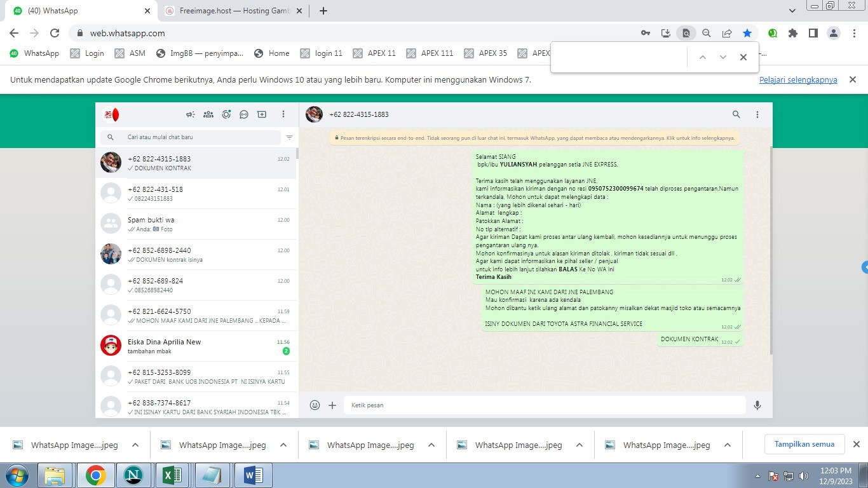The height and width of the screenshot is (488, 868).
Task: Dismiss the Chrome update notification bar
Action: click(853, 79)
